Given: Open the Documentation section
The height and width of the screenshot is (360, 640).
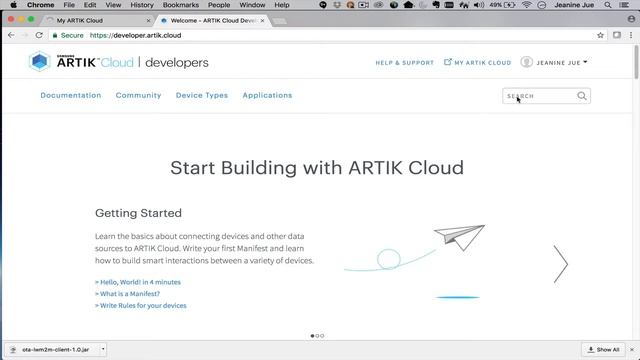Looking at the screenshot, I should (x=71, y=95).
